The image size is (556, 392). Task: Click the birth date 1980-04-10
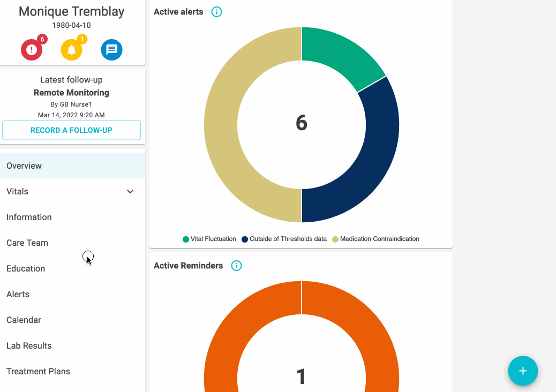coord(71,25)
